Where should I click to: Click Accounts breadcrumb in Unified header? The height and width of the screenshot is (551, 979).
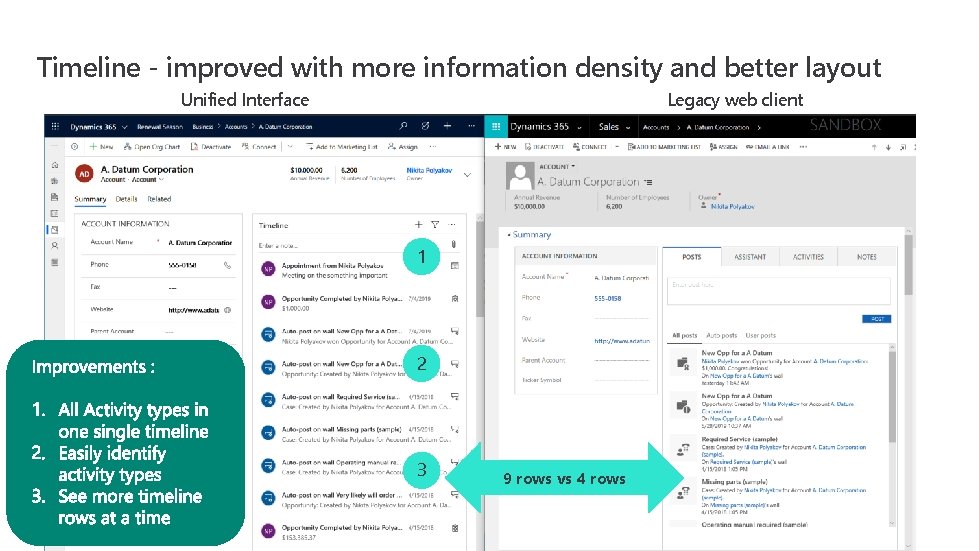[x=236, y=127]
